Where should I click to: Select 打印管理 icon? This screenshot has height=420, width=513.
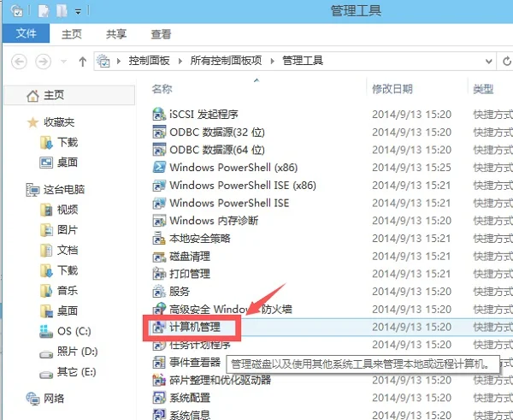[159, 274]
